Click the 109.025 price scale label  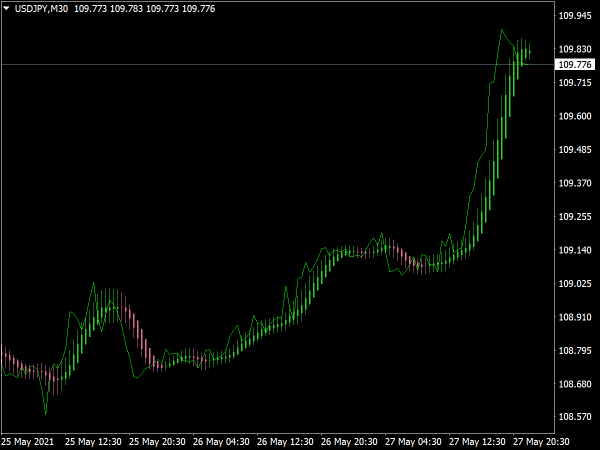click(x=575, y=284)
